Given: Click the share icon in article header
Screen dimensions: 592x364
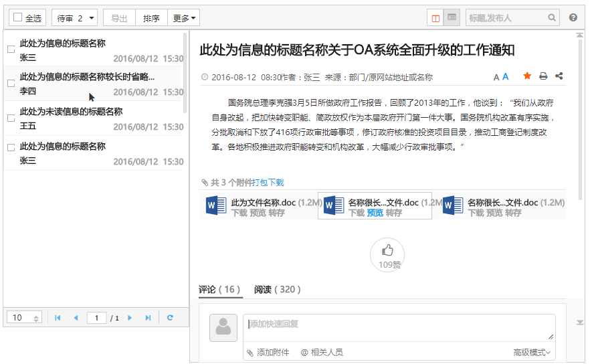Looking at the screenshot, I should 559,76.
